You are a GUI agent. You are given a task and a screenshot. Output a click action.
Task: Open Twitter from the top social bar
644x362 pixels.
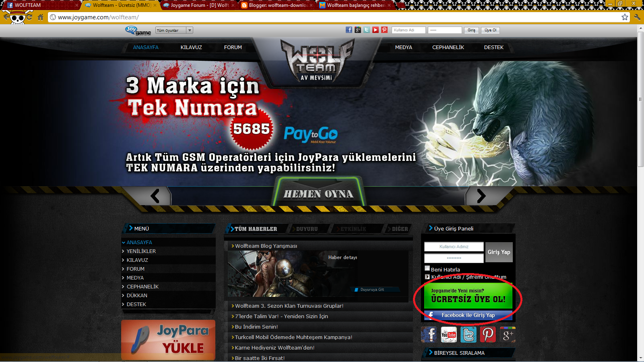click(367, 30)
